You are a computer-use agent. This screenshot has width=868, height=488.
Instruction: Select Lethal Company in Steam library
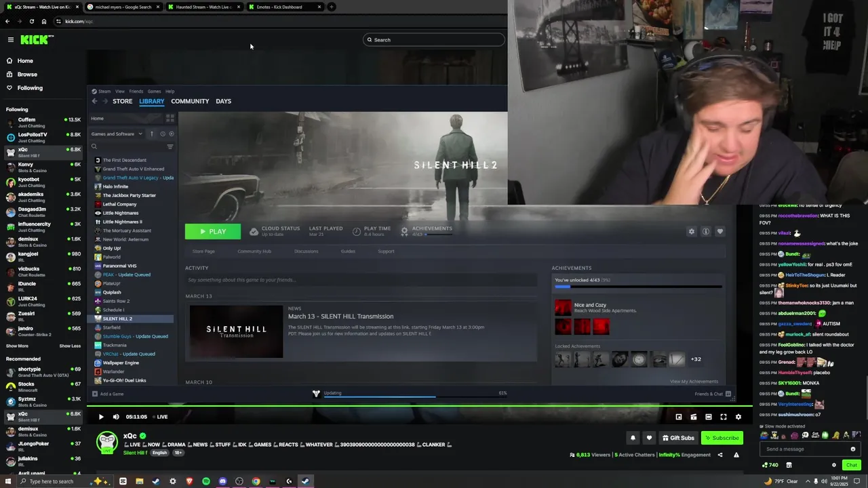point(119,204)
